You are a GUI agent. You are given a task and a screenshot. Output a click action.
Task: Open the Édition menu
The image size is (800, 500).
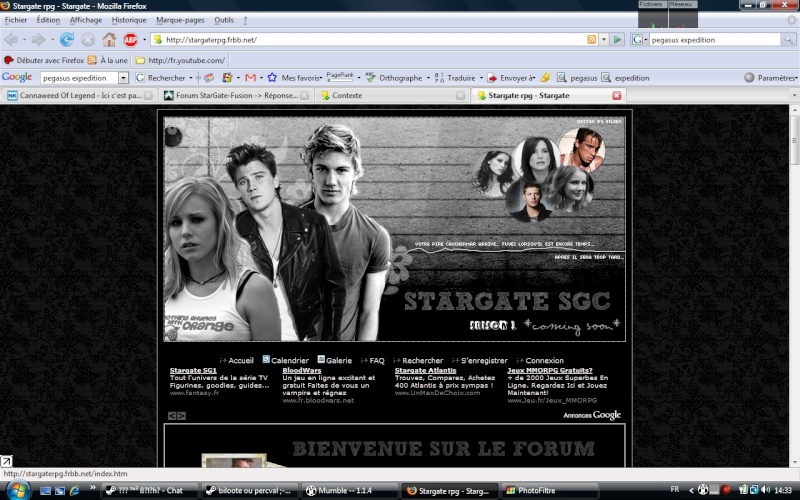pyautogui.click(x=48, y=20)
